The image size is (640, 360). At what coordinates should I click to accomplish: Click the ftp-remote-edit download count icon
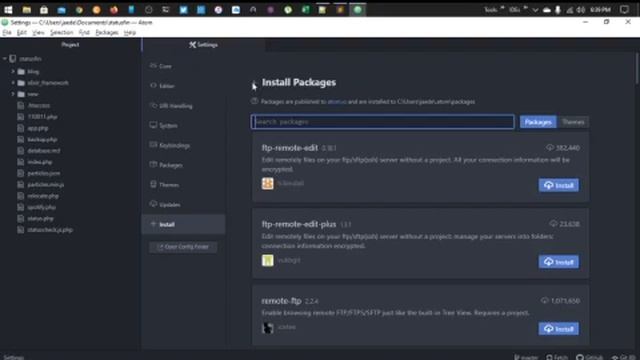550,147
